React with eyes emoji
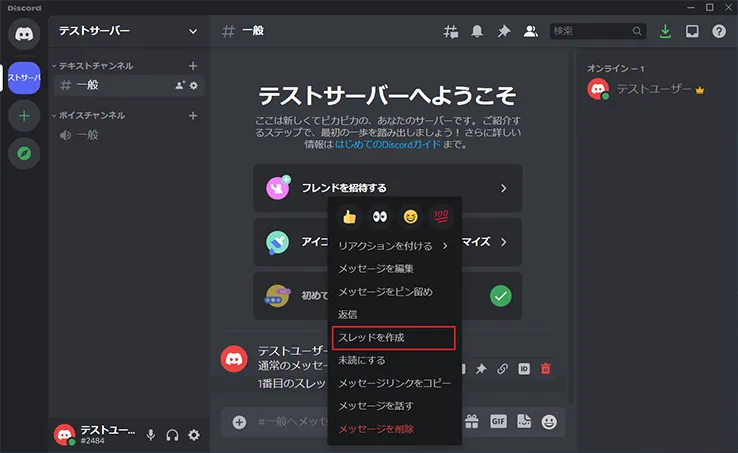The height and width of the screenshot is (453, 738). point(380,217)
